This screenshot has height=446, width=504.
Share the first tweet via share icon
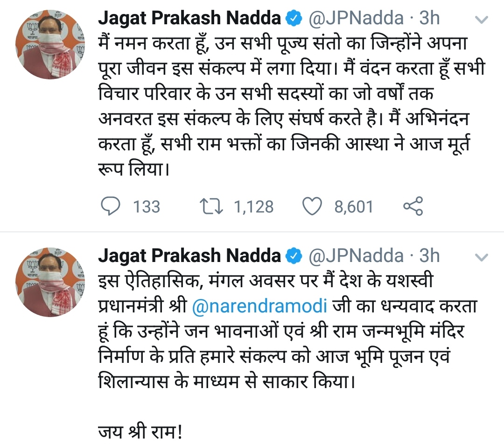pos(413,206)
